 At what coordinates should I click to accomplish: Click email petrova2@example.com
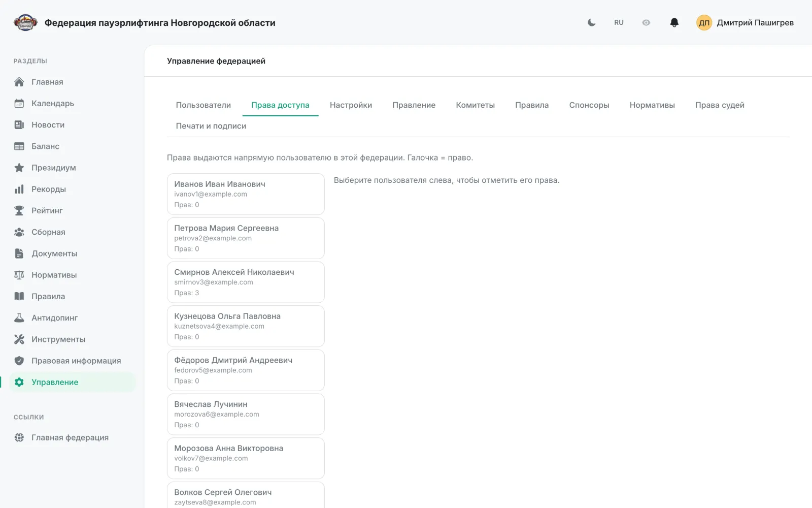[213, 238]
